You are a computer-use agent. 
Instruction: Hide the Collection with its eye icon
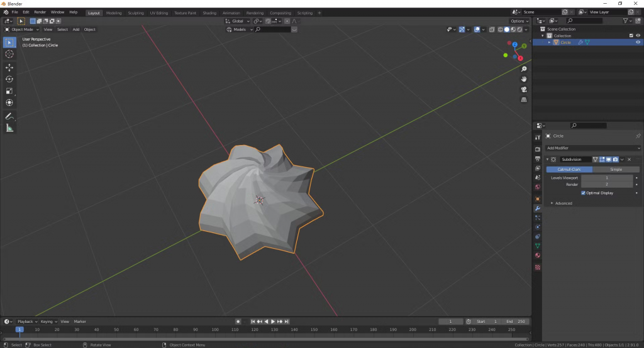[638, 36]
